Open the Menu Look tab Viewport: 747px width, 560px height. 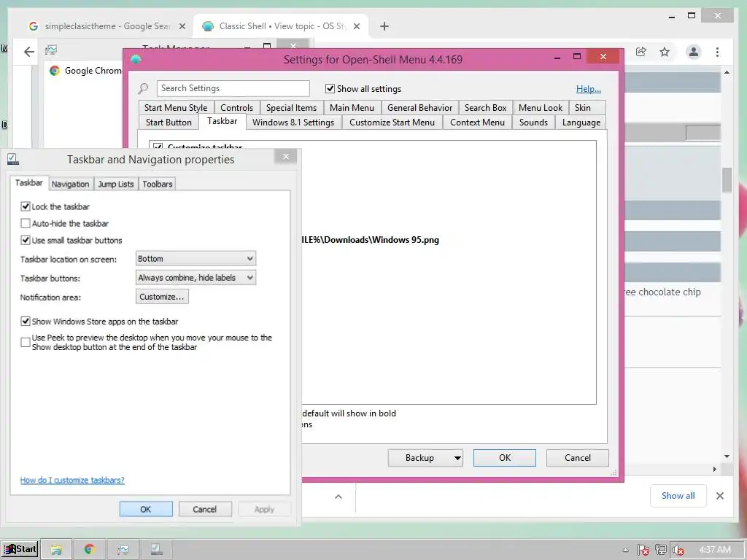[541, 108]
